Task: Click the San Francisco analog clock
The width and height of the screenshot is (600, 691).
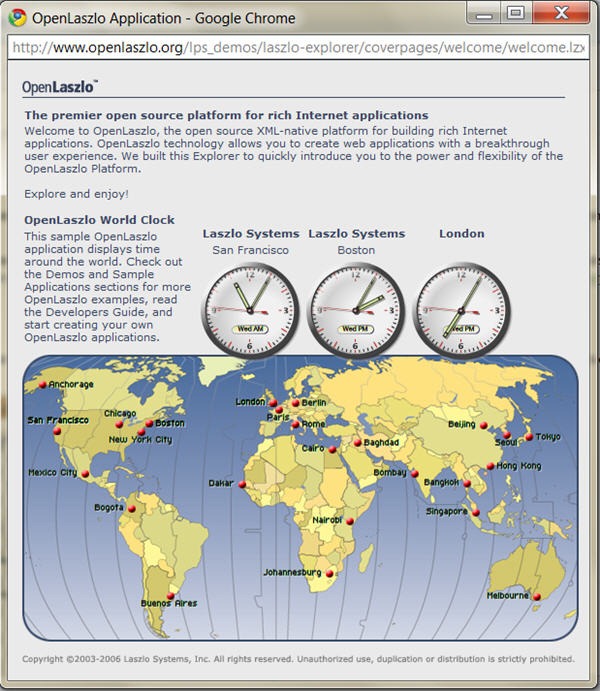Action: [x=250, y=310]
